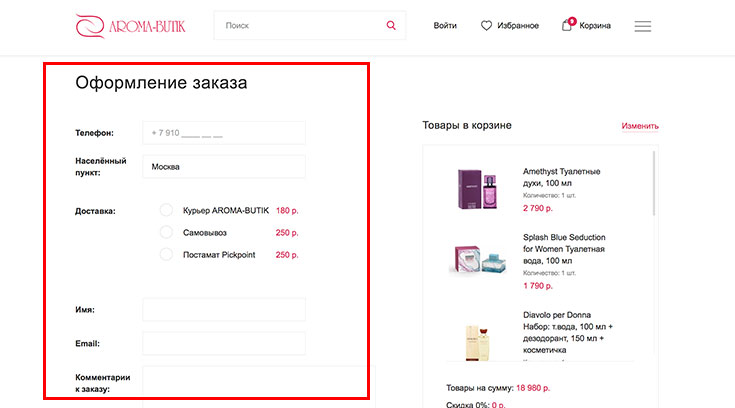Click the Splash Blue Seduction thumbnail
The image size is (735, 408).
[473, 259]
